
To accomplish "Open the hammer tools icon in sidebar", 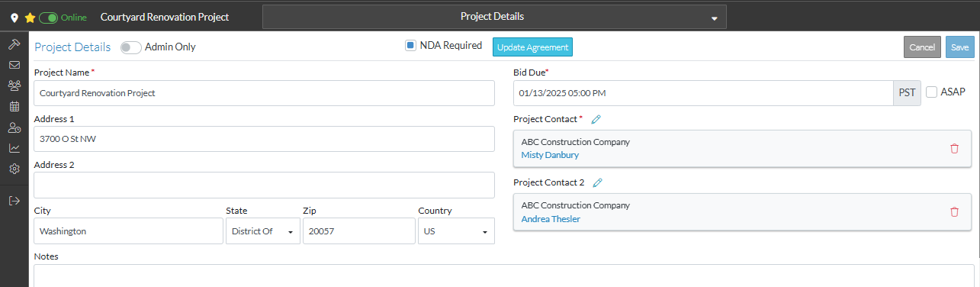I will [x=14, y=44].
